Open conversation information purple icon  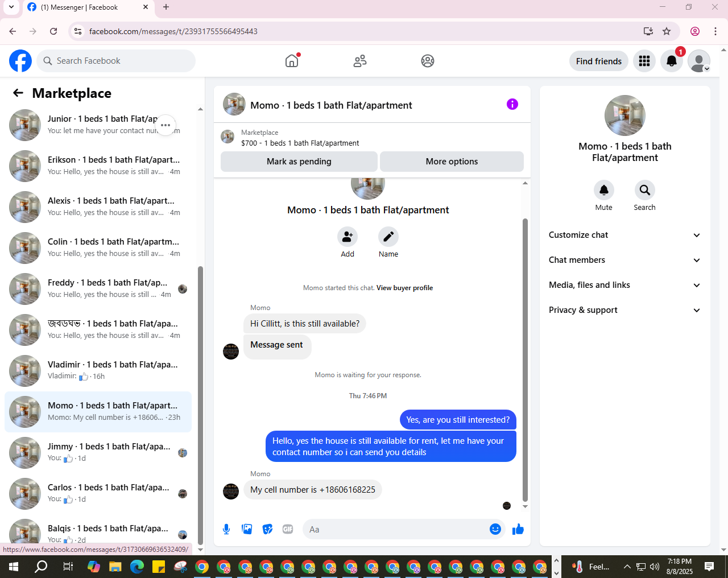coord(512,104)
